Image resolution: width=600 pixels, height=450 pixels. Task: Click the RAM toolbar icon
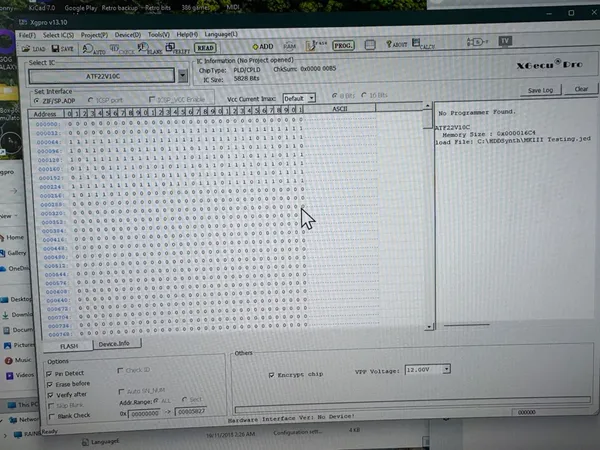coord(290,46)
